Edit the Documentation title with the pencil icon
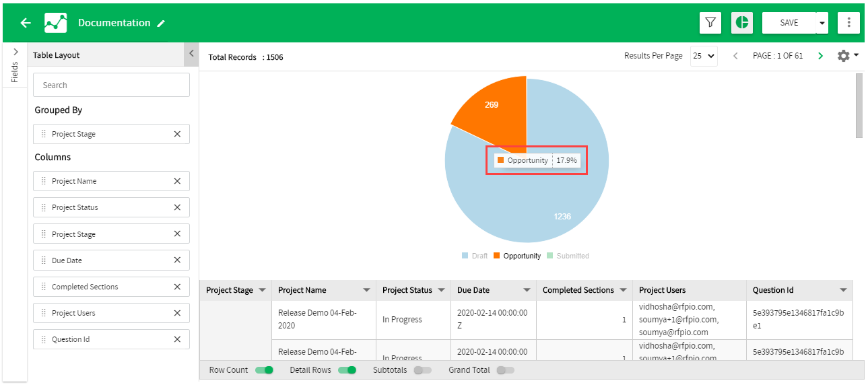Viewport: 868px width, 387px height. [161, 24]
